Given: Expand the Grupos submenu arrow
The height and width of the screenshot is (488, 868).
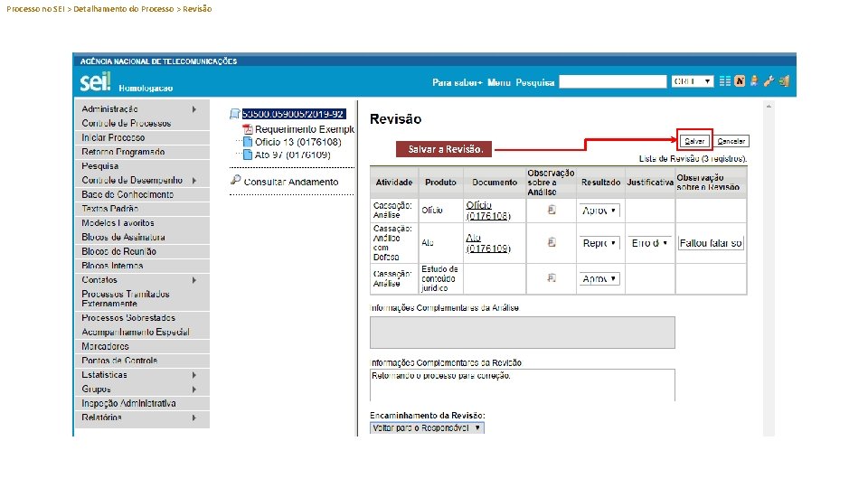Looking at the screenshot, I should pyautogui.click(x=194, y=389).
